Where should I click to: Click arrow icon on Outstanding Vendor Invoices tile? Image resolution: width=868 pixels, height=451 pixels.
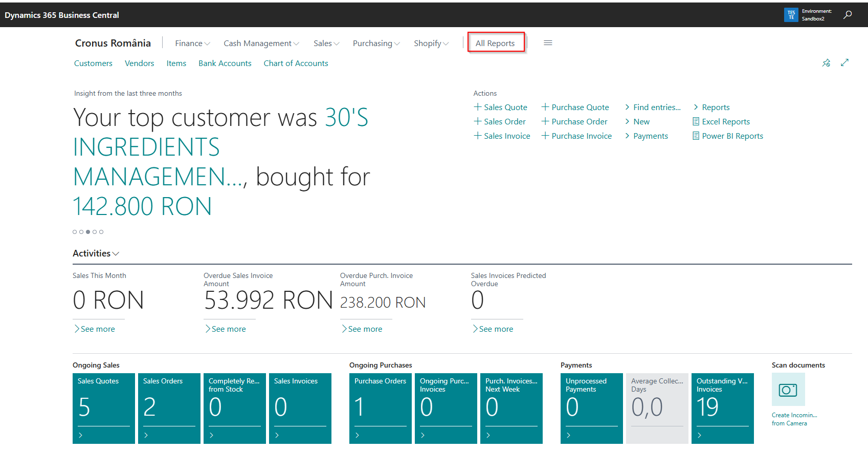coord(700,435)
